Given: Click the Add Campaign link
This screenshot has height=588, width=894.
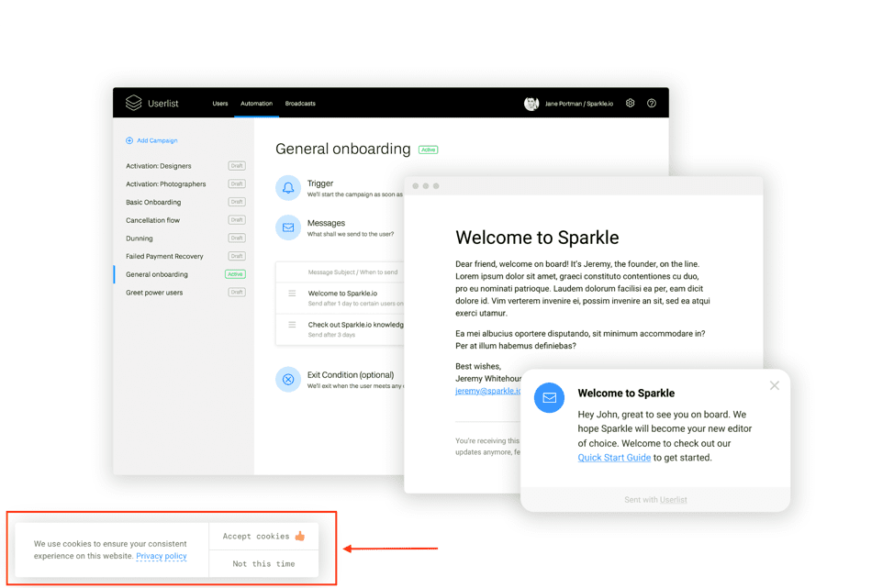Looking at the screenshot, I should (157, 140).
